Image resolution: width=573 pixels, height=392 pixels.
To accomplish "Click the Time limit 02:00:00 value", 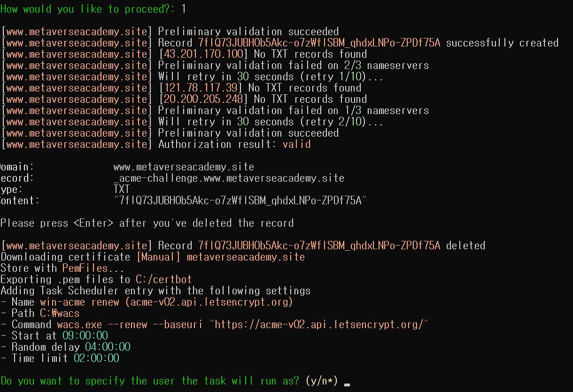I will [x=96, y=358].
